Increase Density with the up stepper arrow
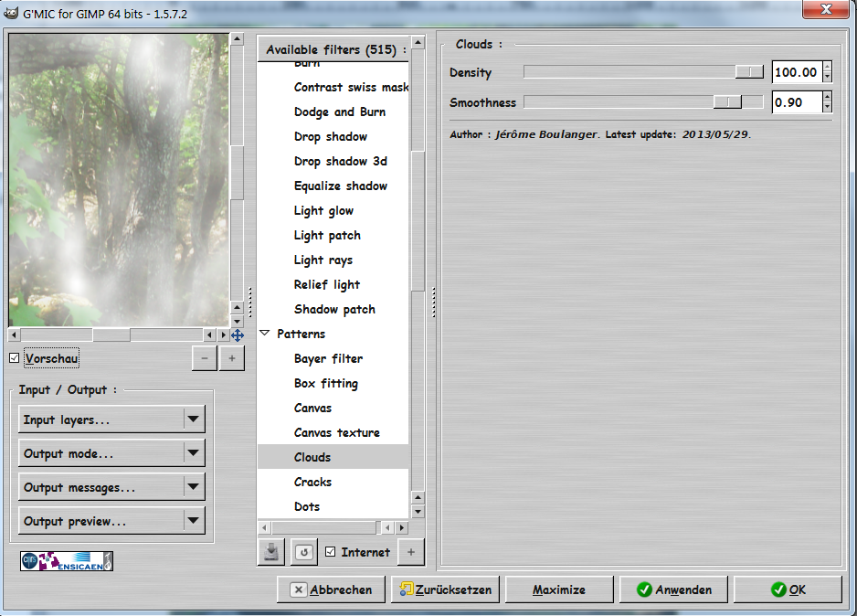The width and height of the screenshot is (857, 616). [x=828, y=67]
